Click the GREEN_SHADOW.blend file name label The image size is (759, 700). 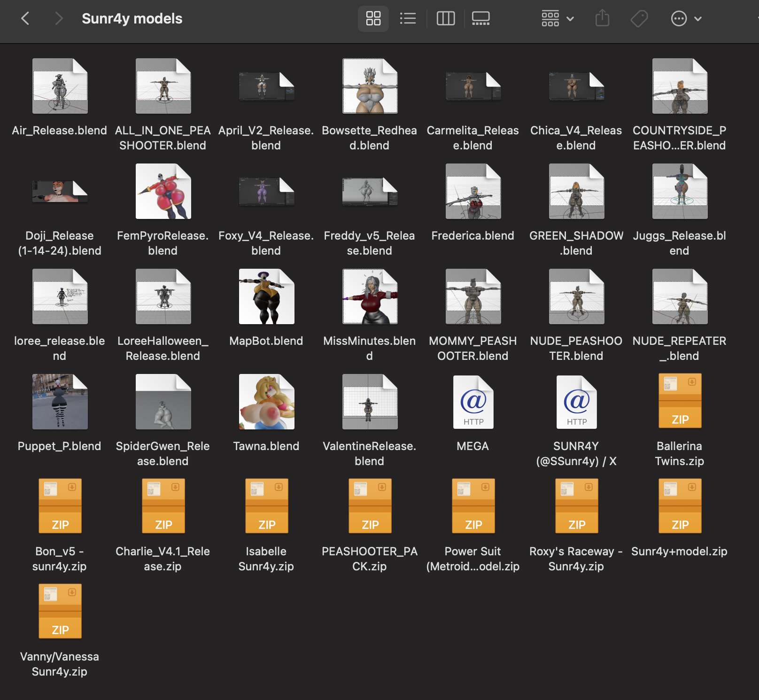tap(576, 243)
